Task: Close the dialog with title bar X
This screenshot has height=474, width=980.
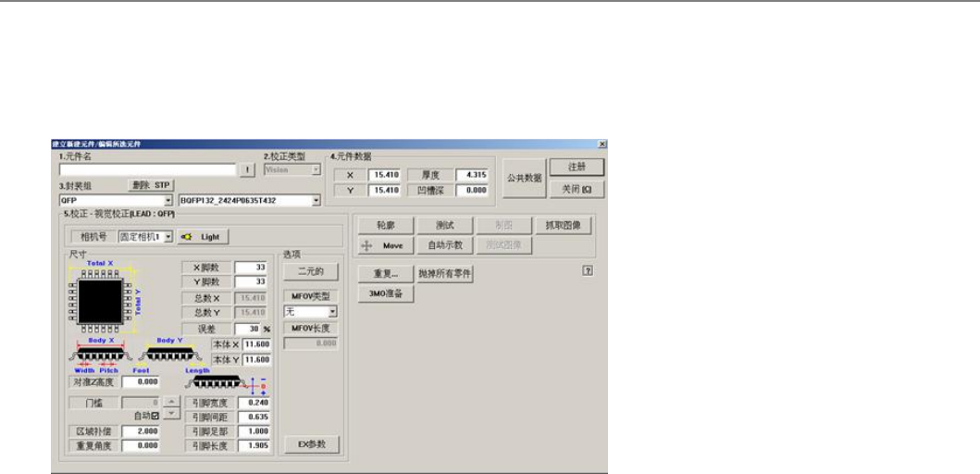Action: tap(602, 143)
